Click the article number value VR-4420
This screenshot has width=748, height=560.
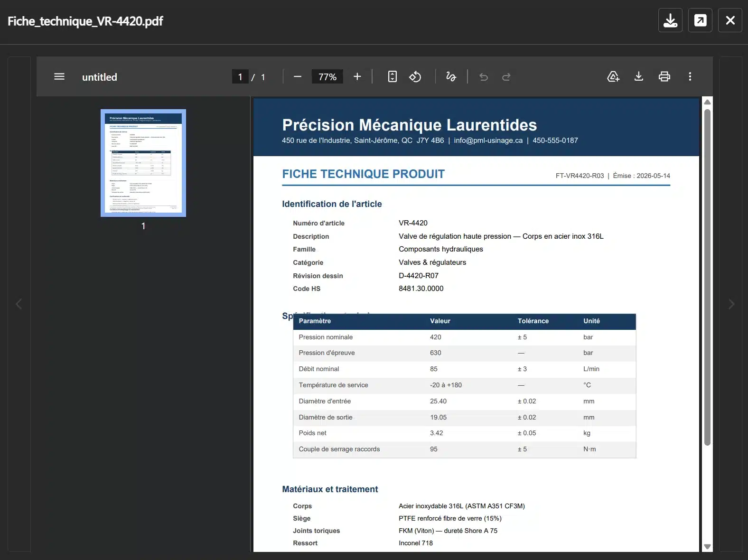click(x=413, y=223)
